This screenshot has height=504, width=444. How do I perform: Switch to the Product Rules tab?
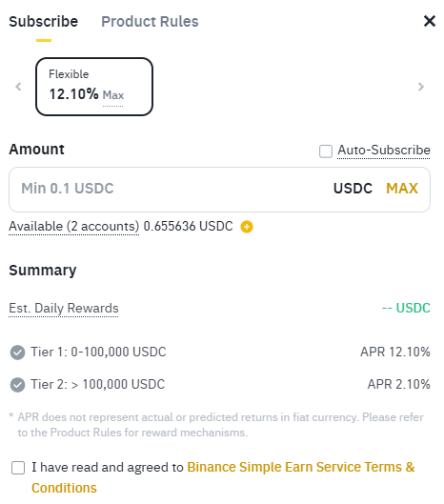coord(150,22)
